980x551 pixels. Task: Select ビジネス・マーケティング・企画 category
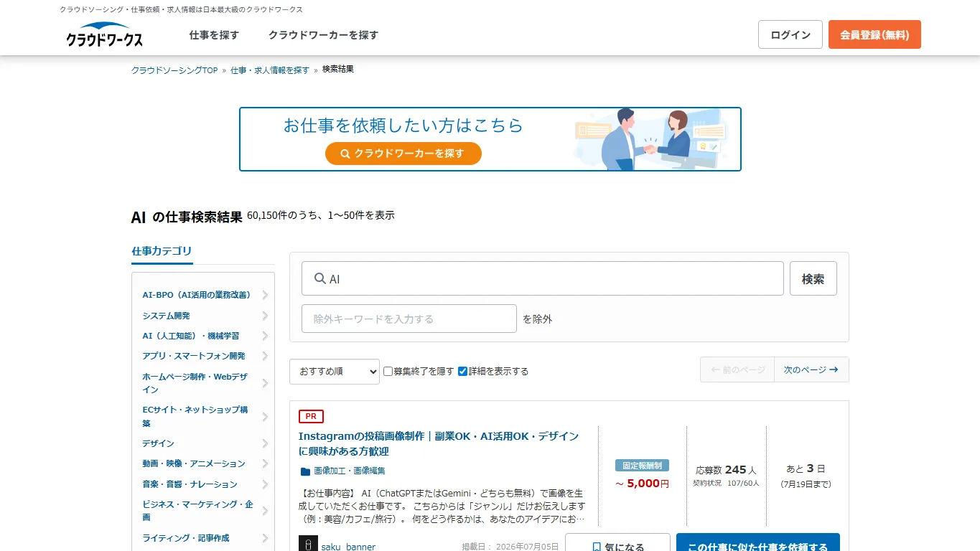coord(198,511)
